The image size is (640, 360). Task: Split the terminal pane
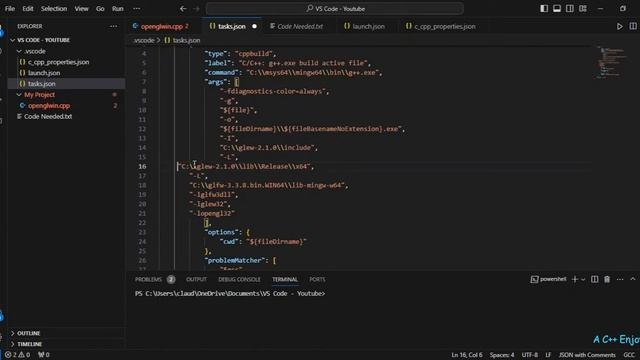tap(595, 279)
